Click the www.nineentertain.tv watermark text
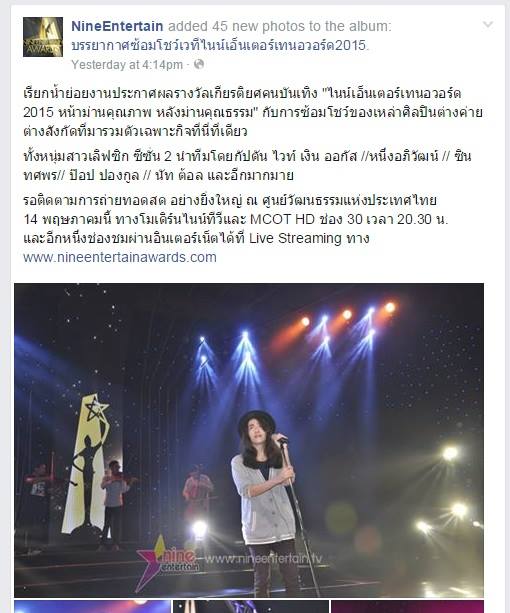The image size is (510, 613). coord(263,559)
